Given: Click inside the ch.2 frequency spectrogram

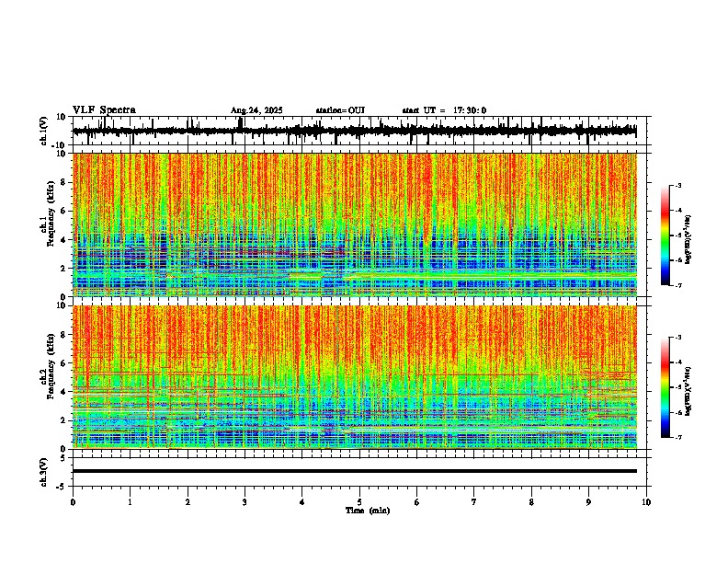Looking at the screenshot, I should (355, 377).
